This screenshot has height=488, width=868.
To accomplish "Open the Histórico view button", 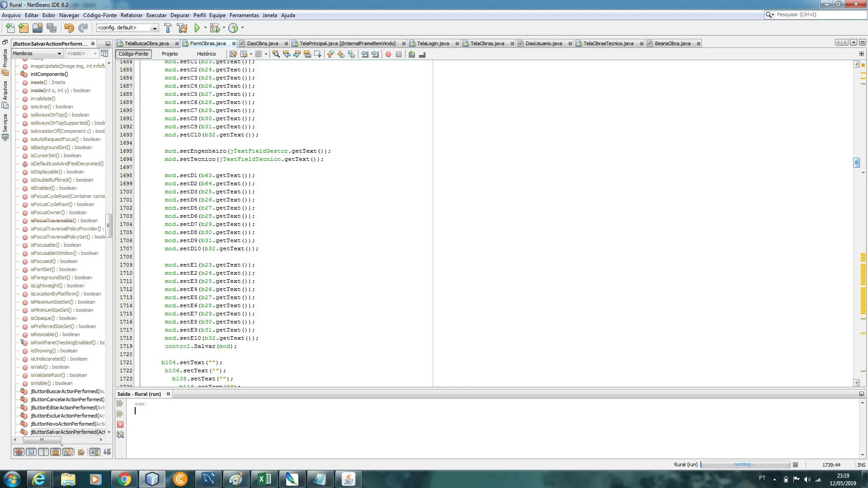I will (x=206, y=54).
